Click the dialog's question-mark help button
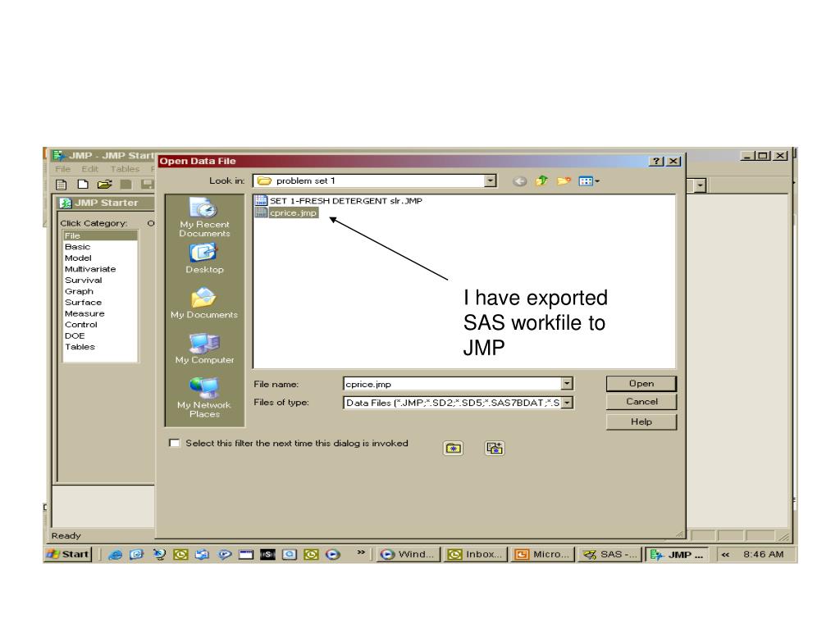Screen dimensions: 840x630 pos(656,162)
